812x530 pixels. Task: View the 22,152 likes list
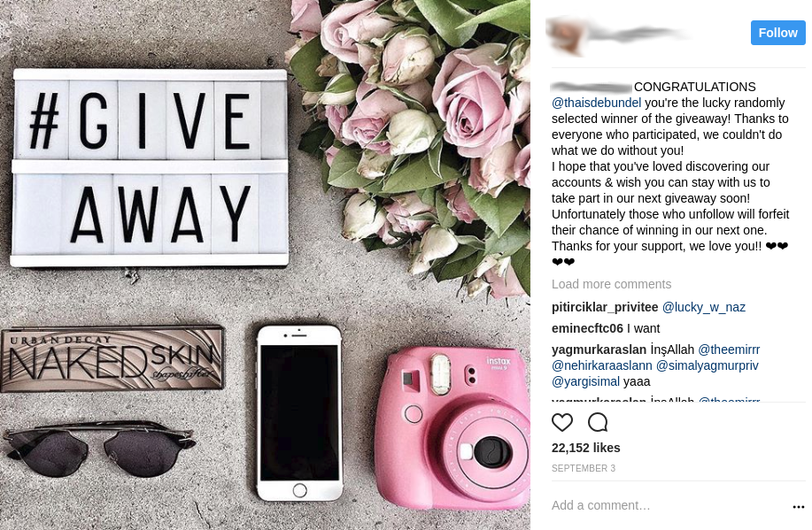585,448
